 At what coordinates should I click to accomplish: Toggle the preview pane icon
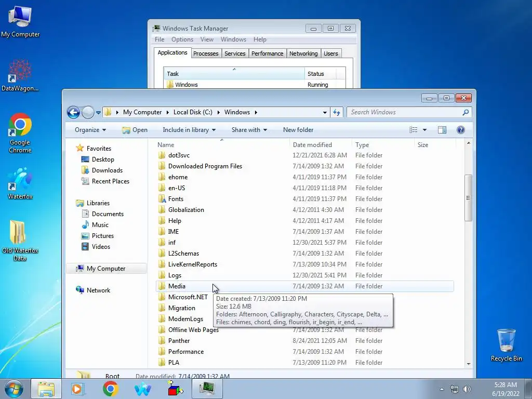coord(442,130)
